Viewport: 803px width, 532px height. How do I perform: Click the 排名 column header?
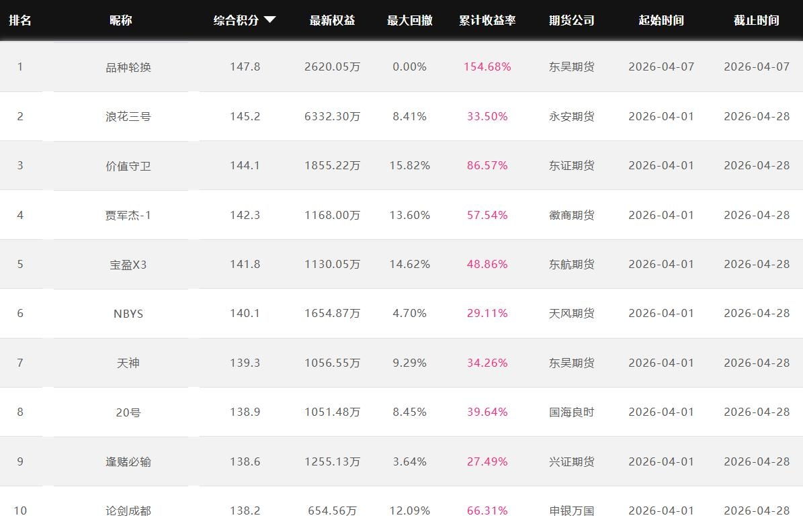[x=20, y=20]
